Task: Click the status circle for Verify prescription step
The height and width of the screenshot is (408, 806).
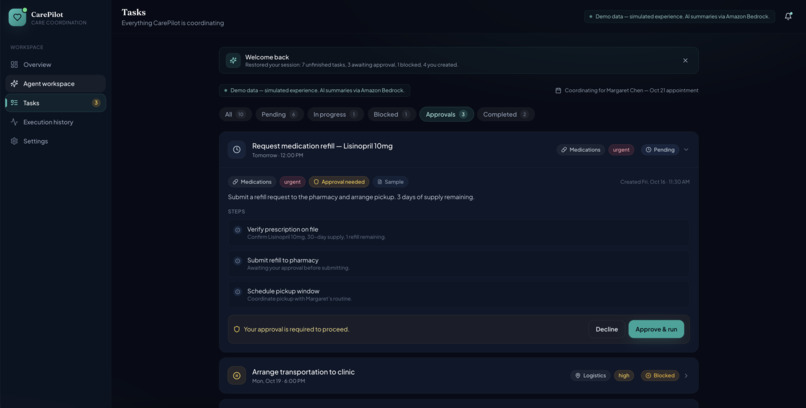Action: [x=237, y=230]
